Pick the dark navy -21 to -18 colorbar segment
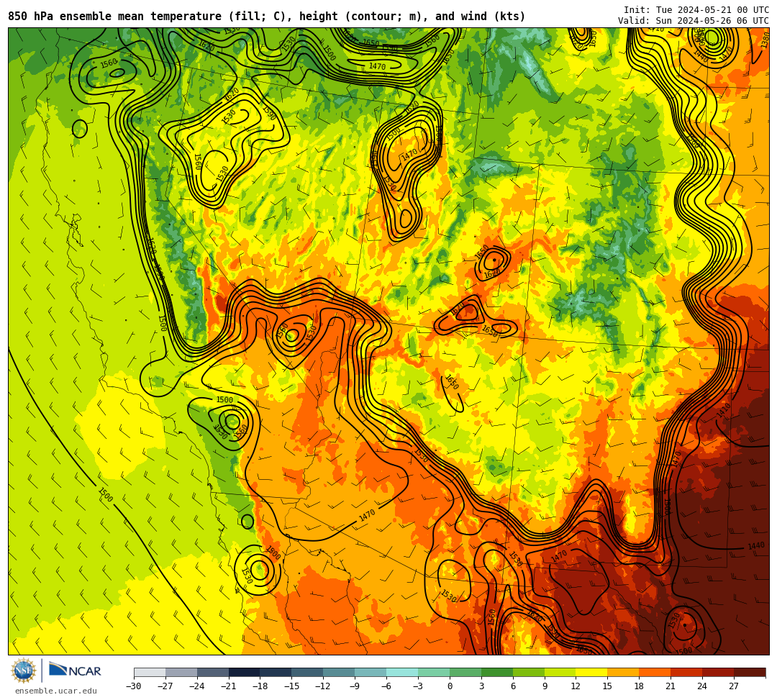This screenshot has width=777, height=700. point(245,672)
